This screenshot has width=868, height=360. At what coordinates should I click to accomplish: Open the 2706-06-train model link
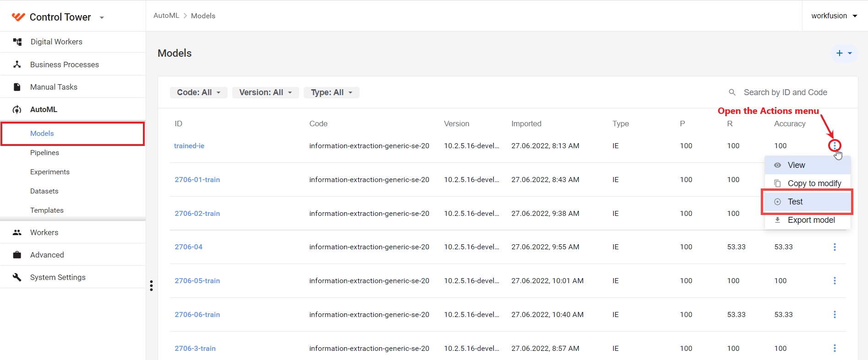[197, 315]
